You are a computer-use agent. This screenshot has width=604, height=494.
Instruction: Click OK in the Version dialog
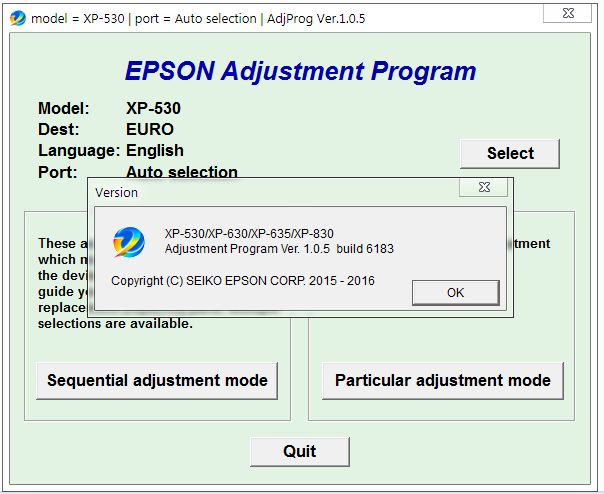click(x=456, y=293)
